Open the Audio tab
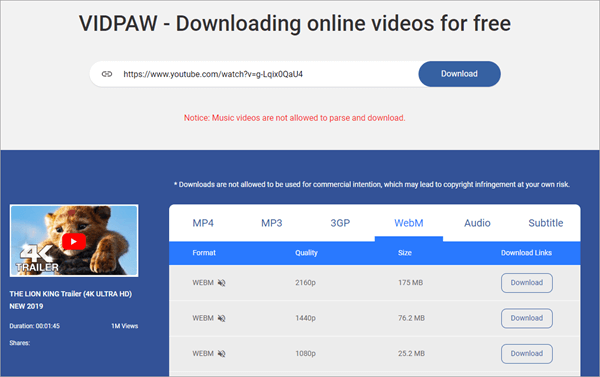Image resolution: width=600 pixels, height=377 pixels. tap(477, 223)
